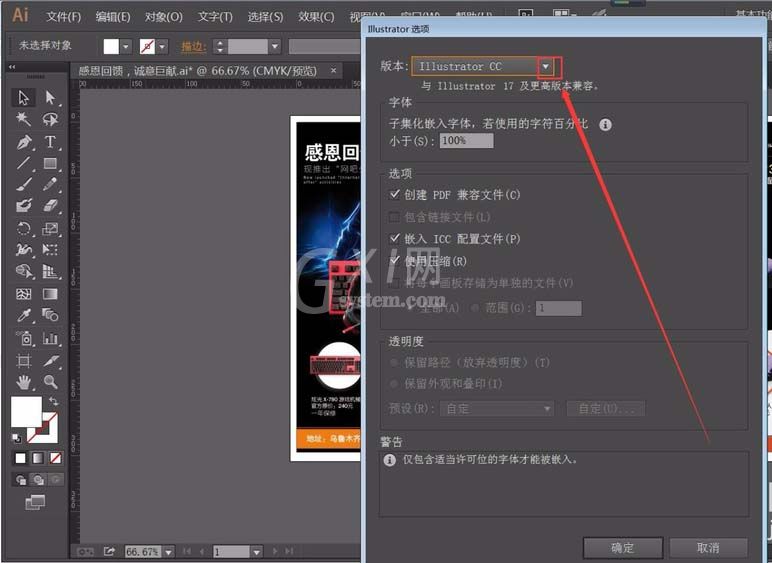
Task: Click the 确定 button
Action: coord(623,547)
